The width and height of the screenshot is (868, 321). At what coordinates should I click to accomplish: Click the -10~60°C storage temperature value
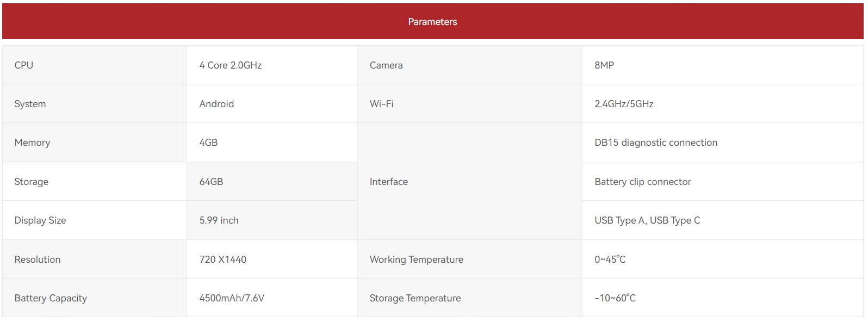615,298
